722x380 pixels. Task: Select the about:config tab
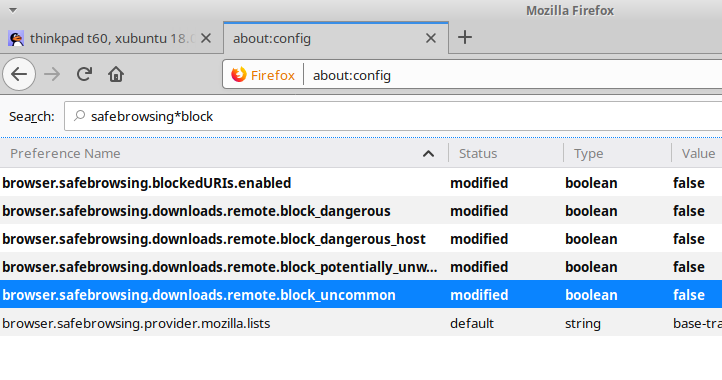point(336,38)
